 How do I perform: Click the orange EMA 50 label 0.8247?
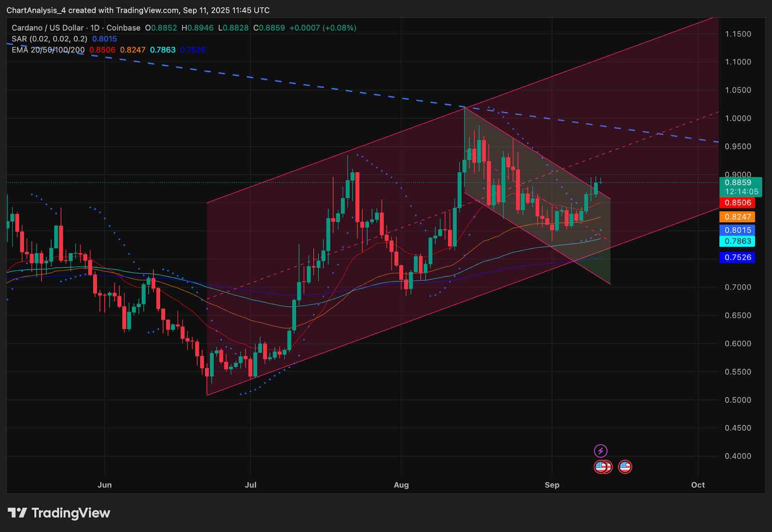737,217
